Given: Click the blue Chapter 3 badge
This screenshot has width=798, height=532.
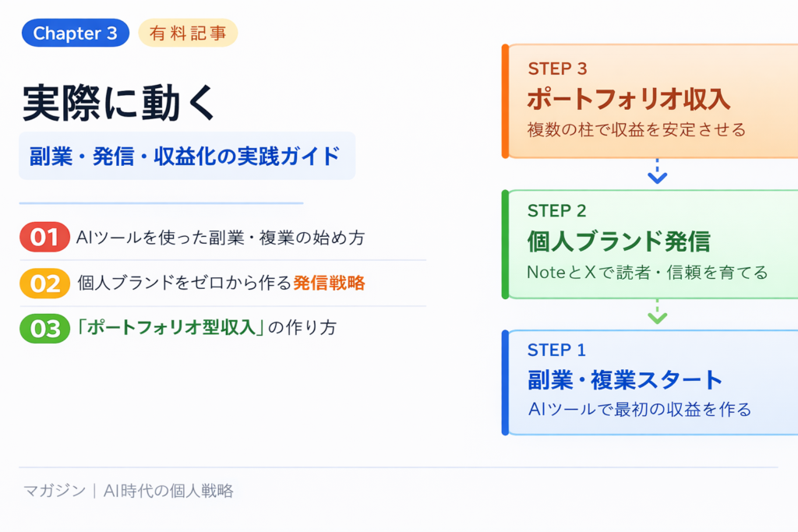Looking at the screenshot, I should click(x=76, y=33).
